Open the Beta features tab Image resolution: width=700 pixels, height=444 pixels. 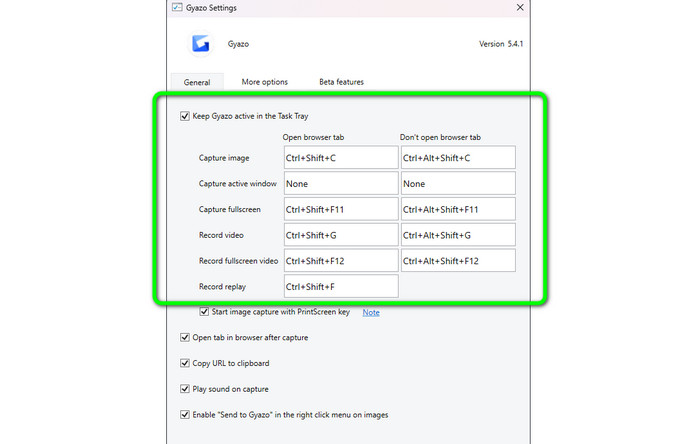[x=342, y=82]
